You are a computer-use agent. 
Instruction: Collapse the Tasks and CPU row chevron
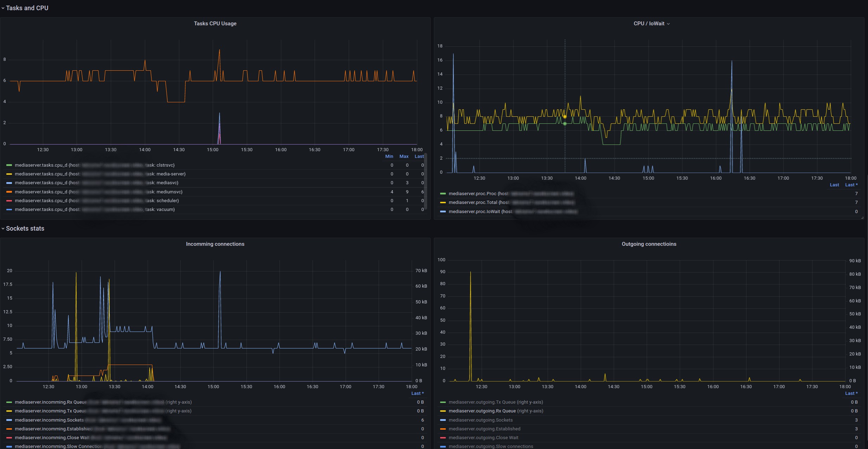3,8
